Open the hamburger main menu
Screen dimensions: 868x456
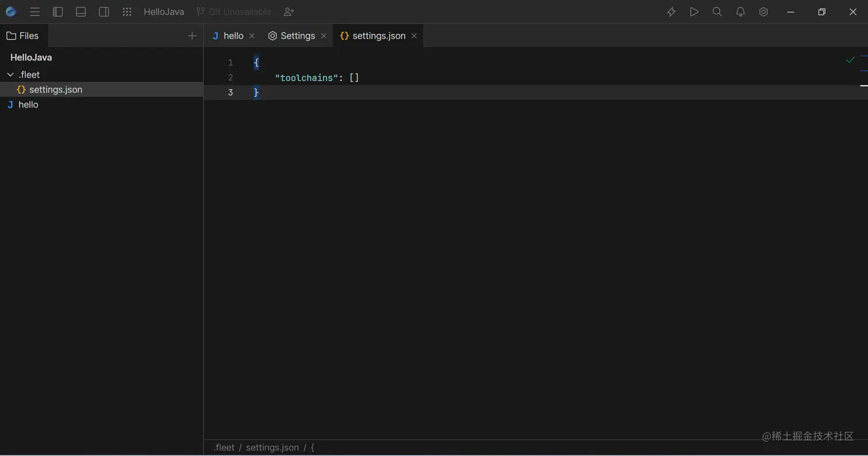[x=34, y=11]
